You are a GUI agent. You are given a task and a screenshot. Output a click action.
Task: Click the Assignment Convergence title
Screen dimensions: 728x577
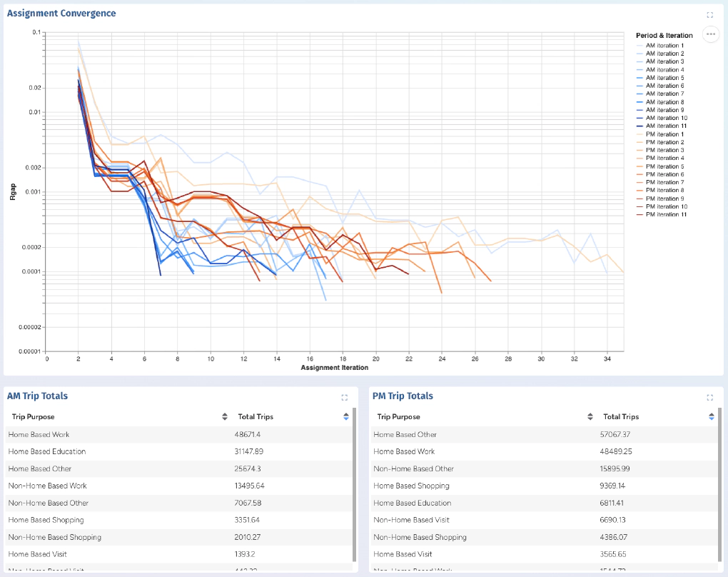pyautogui.click(x=61, y=14)
